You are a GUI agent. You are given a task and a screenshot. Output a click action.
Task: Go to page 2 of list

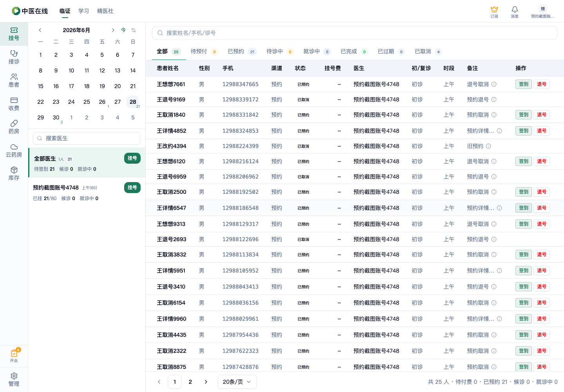click(x=190, y=382)
